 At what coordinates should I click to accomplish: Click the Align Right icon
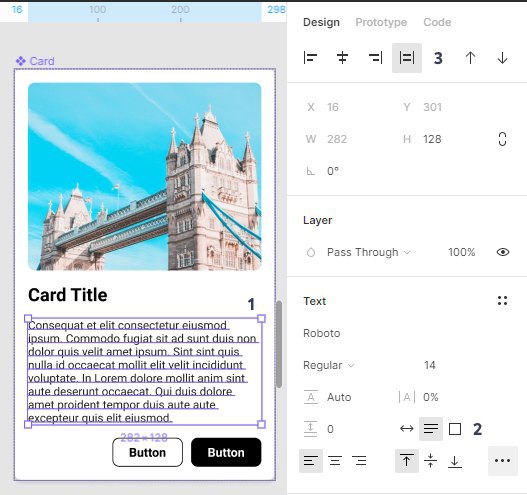(375, 58)
